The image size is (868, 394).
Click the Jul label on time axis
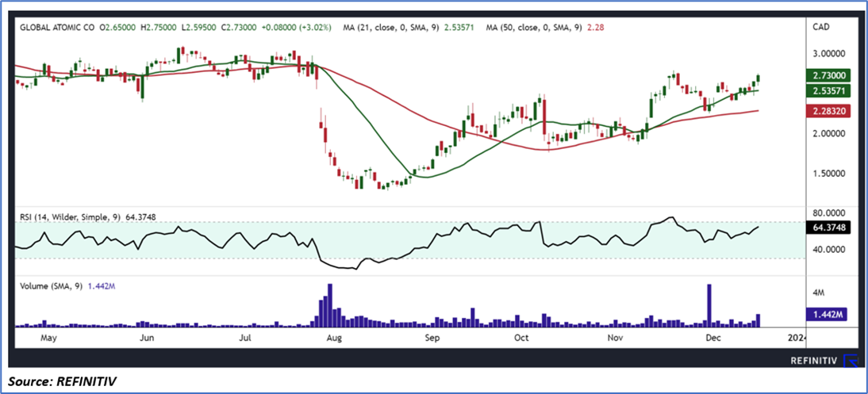[x=244, y=336]
